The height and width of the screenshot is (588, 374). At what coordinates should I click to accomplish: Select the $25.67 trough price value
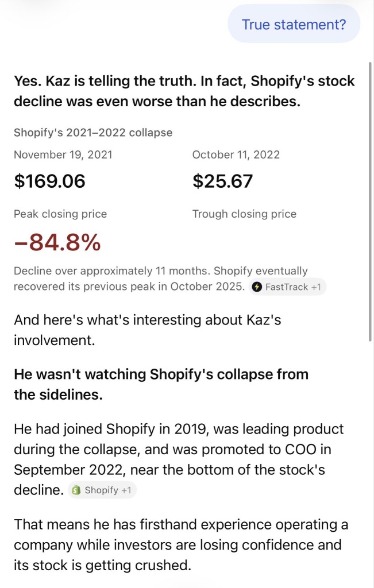click(x=222, y=181)
